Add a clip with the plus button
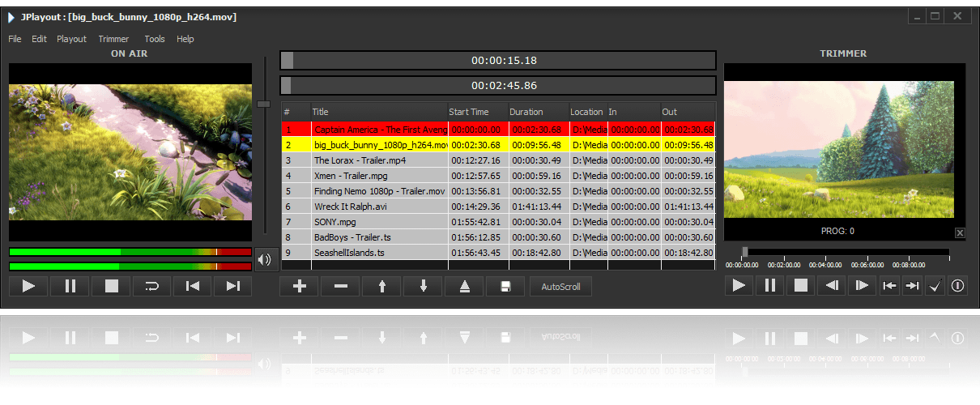The width and height of the screenshot is (980, 405). [x=299, y=287]
